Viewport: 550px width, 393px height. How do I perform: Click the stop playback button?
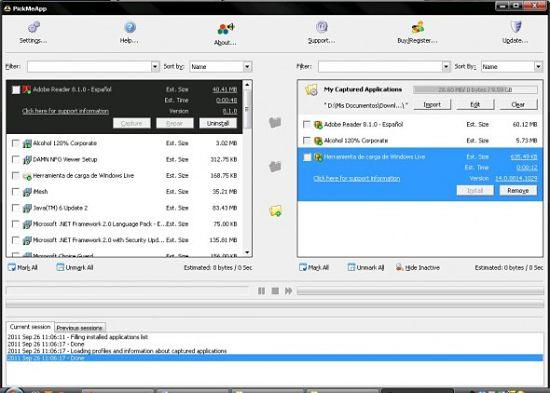tap(275, 291)
